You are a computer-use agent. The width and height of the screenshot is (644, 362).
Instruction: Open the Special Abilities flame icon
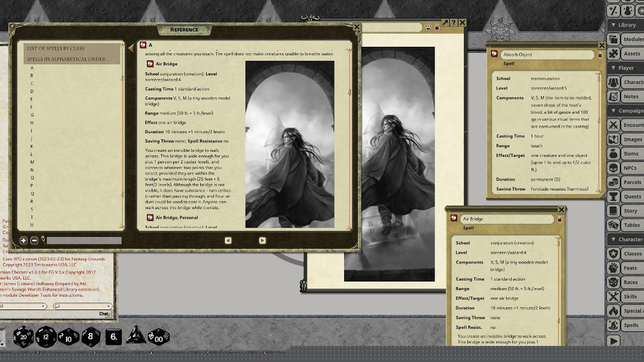point(613,311)
